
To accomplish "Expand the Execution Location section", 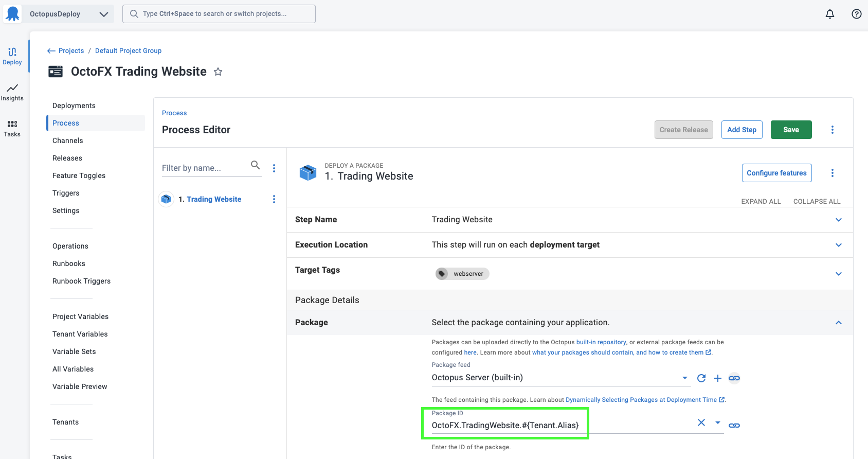I will point(839,245).
